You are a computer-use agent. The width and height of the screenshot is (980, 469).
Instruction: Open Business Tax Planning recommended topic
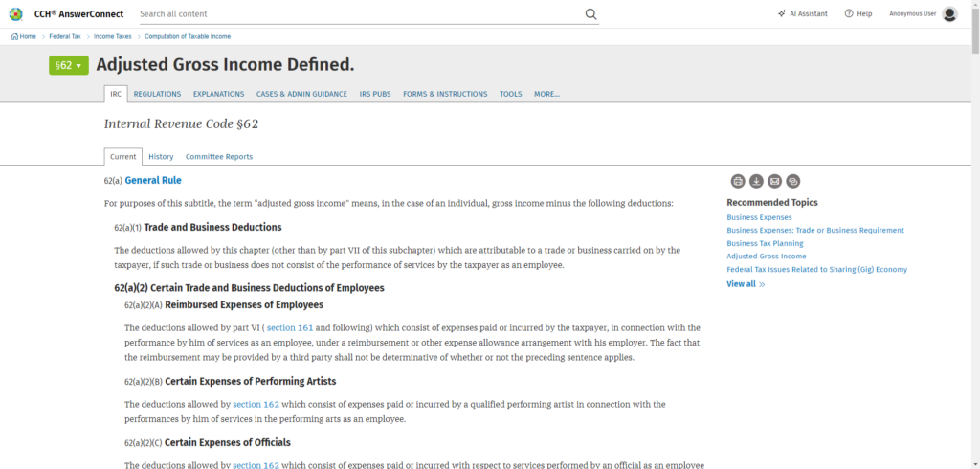coord(765,243)
